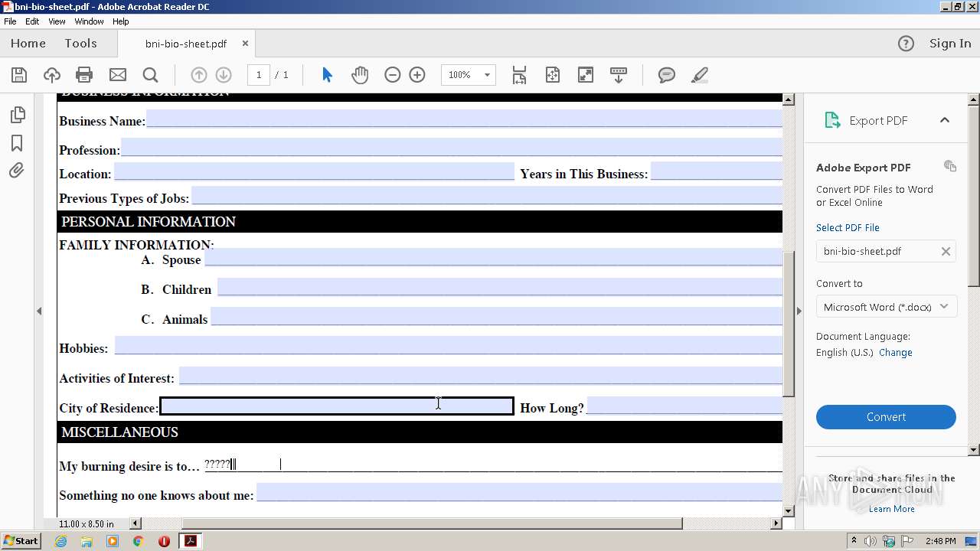This screenshot has width=980, height=551.
Task: Open Internet Explorer from the taskbar
Action: pos(61,541)
